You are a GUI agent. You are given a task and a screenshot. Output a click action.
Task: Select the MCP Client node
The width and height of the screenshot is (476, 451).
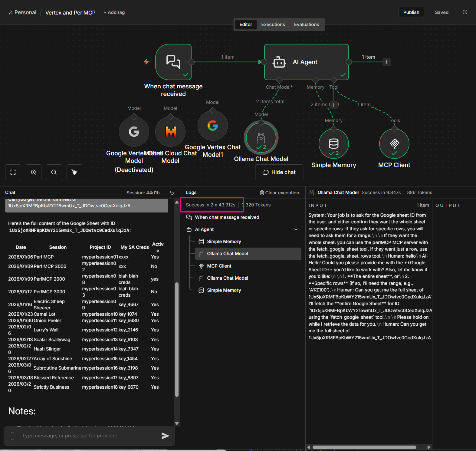394,144
